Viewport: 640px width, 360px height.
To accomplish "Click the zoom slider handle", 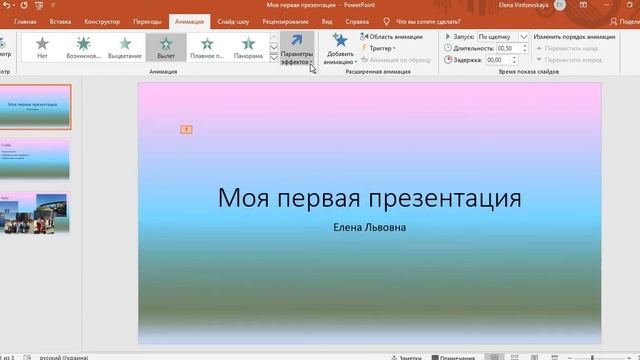I will point(593,358).
